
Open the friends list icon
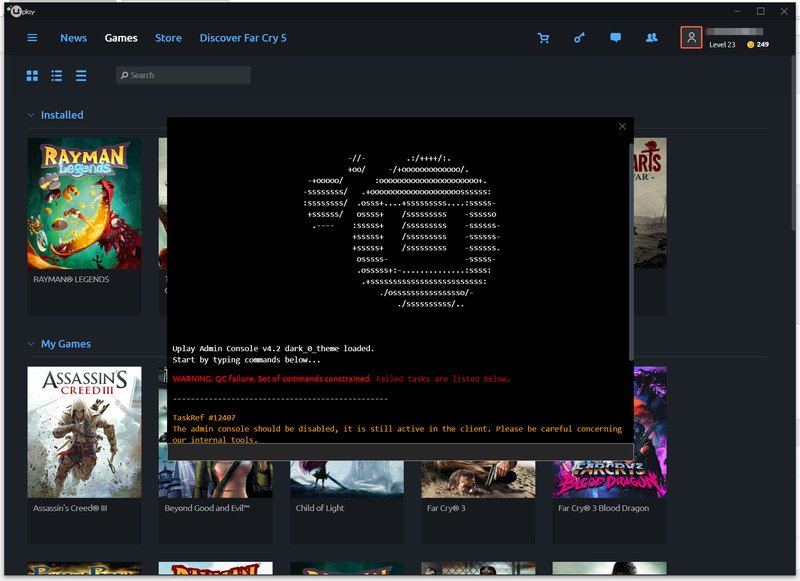click(652, 38)
